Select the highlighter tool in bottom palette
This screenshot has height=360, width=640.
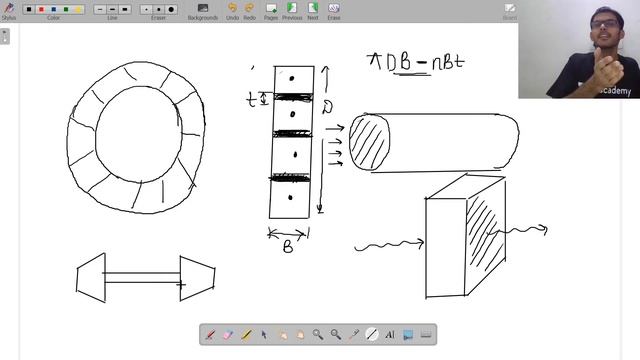[x=246, y=335]
